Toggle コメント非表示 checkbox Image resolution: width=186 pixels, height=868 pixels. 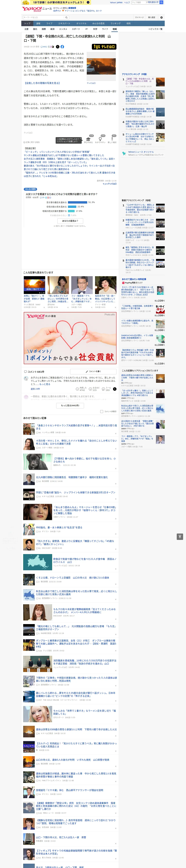(x=102, y=411)
